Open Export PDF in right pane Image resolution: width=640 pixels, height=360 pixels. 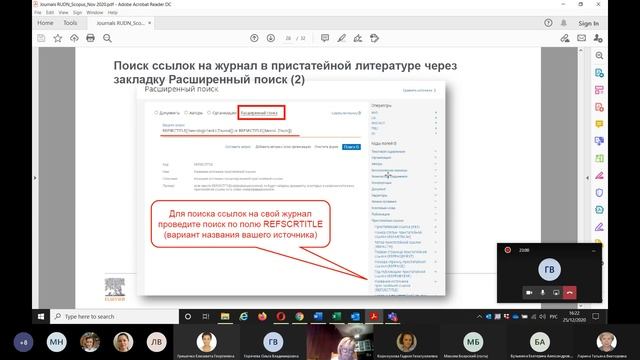(599, 73)
